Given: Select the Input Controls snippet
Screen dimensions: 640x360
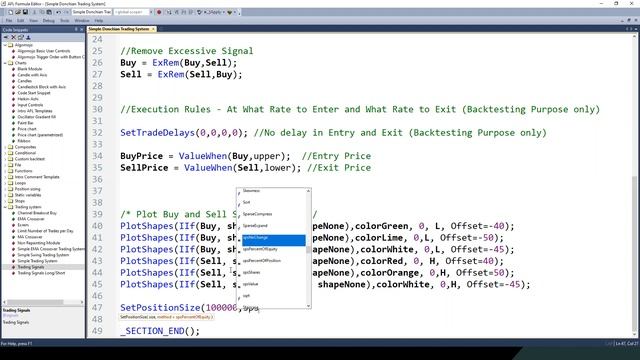Looking at the screenshot, I should (30, 105).
